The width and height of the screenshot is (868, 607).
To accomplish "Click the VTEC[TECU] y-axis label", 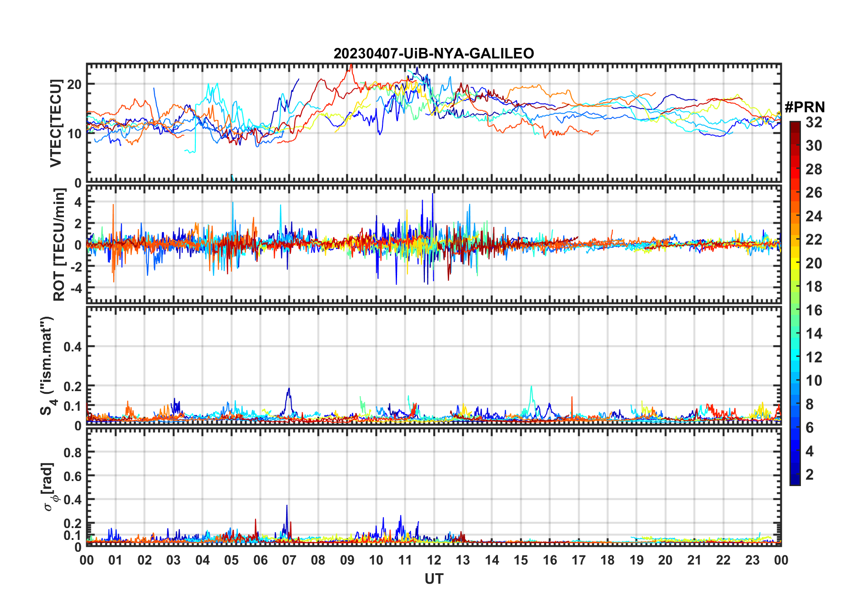I will click(56, 123).
